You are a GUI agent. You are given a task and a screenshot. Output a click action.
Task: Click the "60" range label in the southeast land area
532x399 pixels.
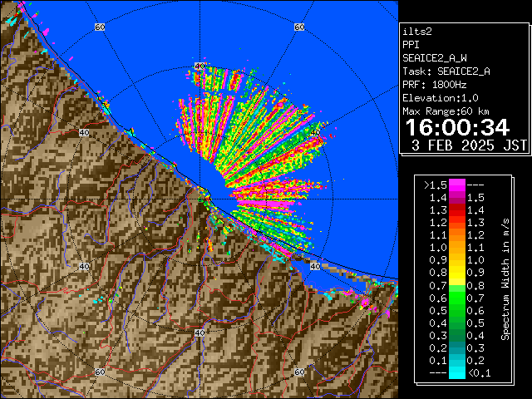299,372
